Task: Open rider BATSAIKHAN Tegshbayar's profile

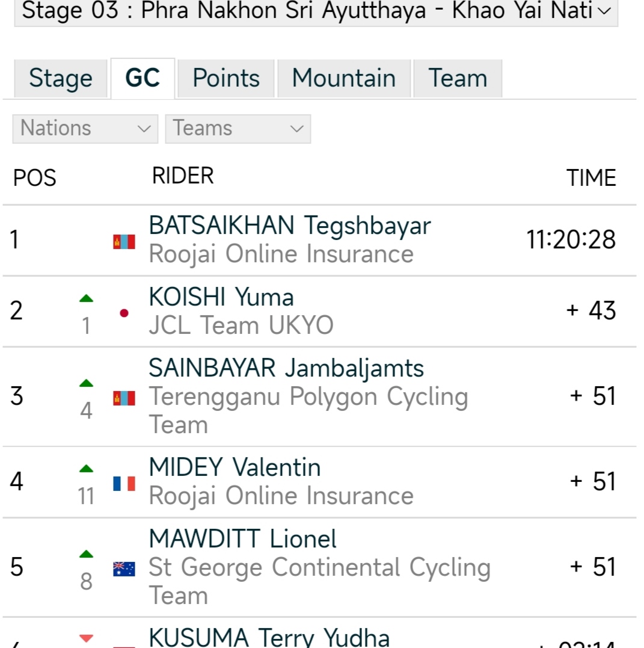Action: 290,226
